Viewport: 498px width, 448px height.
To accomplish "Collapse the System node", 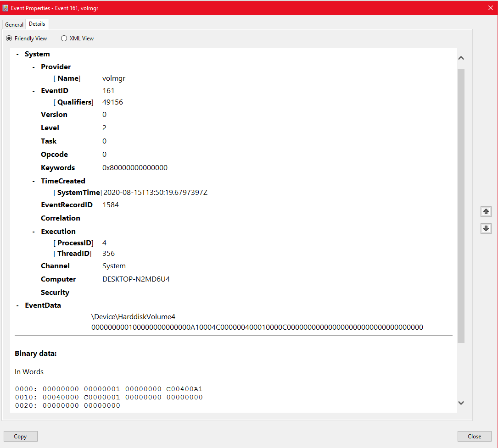I will pos(17,54).
